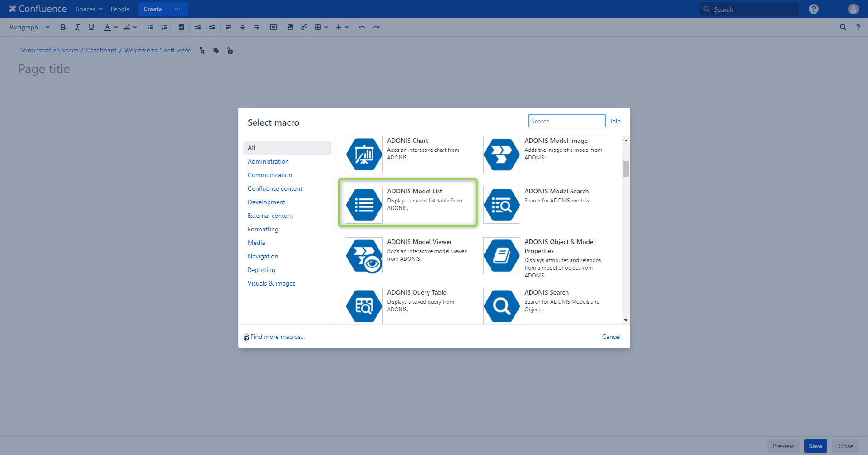Open the Paragraph style dropdown
Viewport: 868px width, 455px height.
click(29, 27)
